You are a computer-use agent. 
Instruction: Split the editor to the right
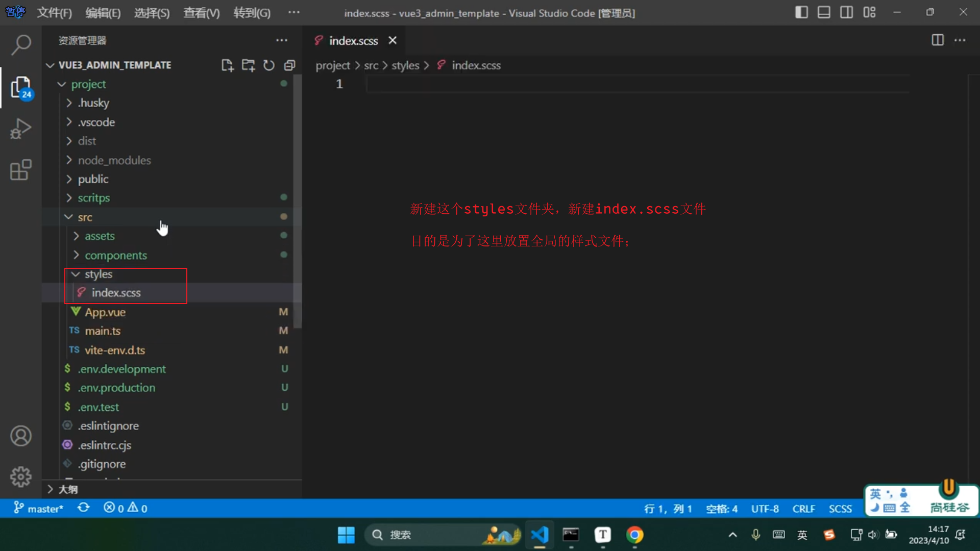(x=938, y=40)
